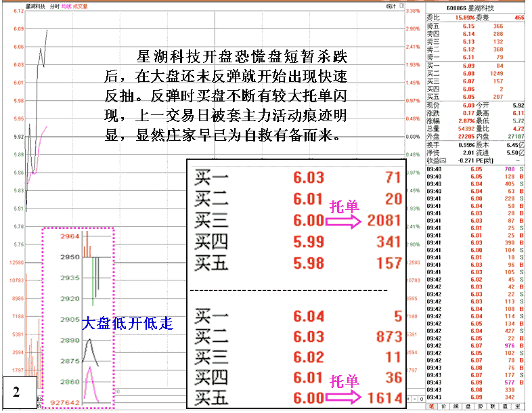The width and height of the screenshot is (532, 413).
Task: Click the 外盘 27205 value
Action: coord(466,137)
